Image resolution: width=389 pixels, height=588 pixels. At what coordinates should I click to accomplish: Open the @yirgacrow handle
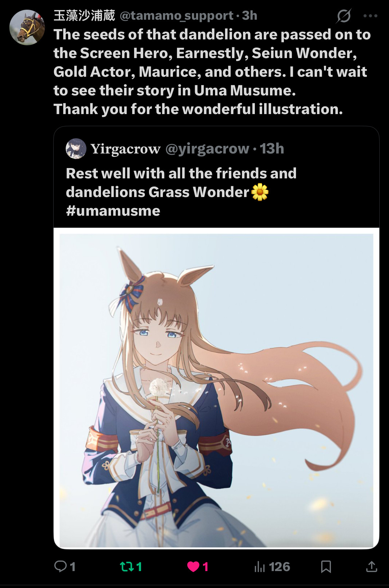coord(207,149)
